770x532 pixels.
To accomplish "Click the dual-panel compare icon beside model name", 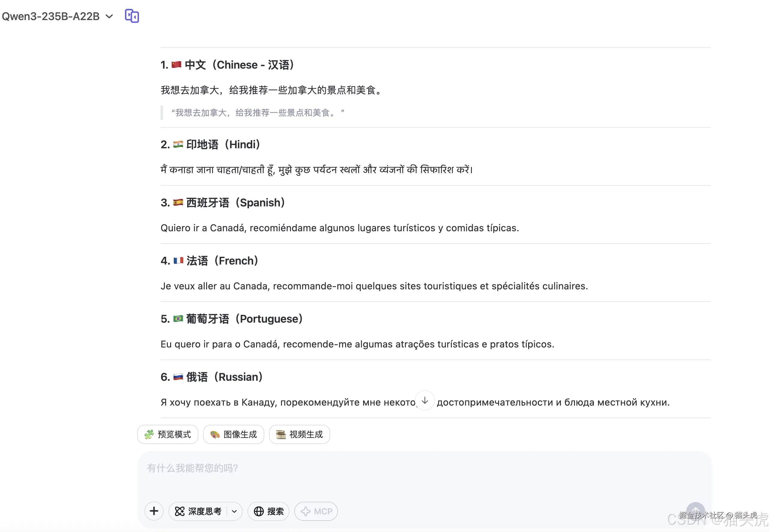I will [132, 16].
